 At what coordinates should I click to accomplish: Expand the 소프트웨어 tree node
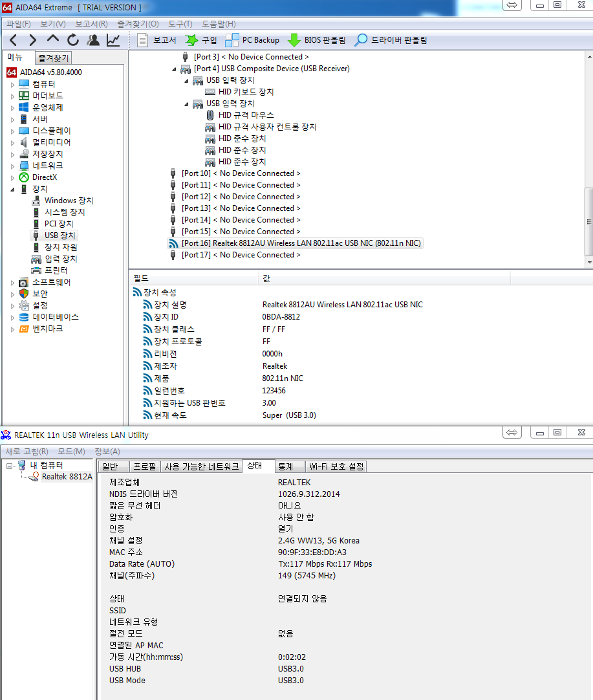pos(12,282)
